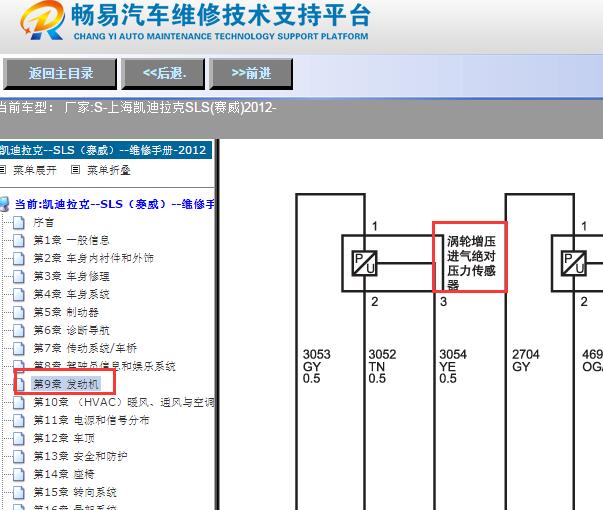This screenshot has width=603, height=510.
Task: Click the 涡轮增压进气绝对压力传感器 label
Action: coord(471,263)
